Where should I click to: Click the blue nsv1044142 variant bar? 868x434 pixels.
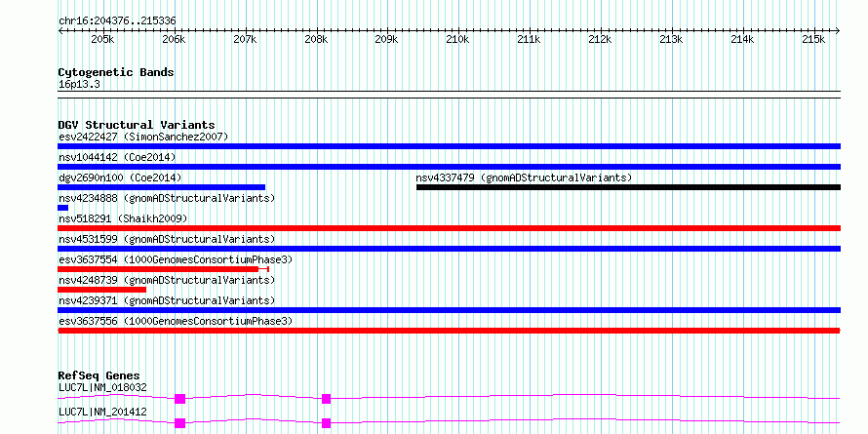click(449, 167)
